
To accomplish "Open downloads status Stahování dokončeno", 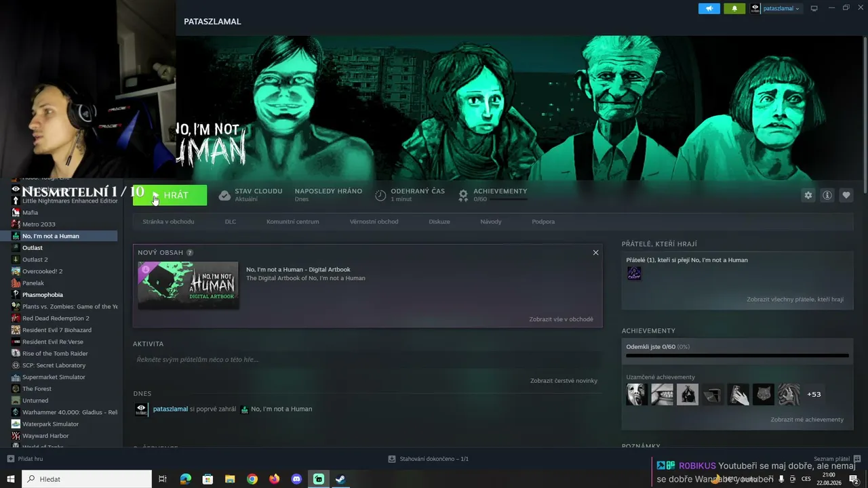I will [x=429, y=459].
